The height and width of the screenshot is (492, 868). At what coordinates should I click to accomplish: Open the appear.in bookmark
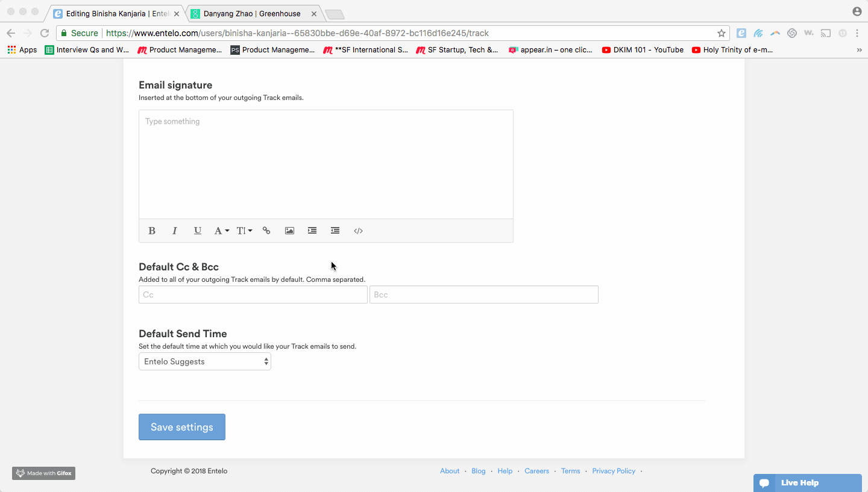click(x=550, y=50)
